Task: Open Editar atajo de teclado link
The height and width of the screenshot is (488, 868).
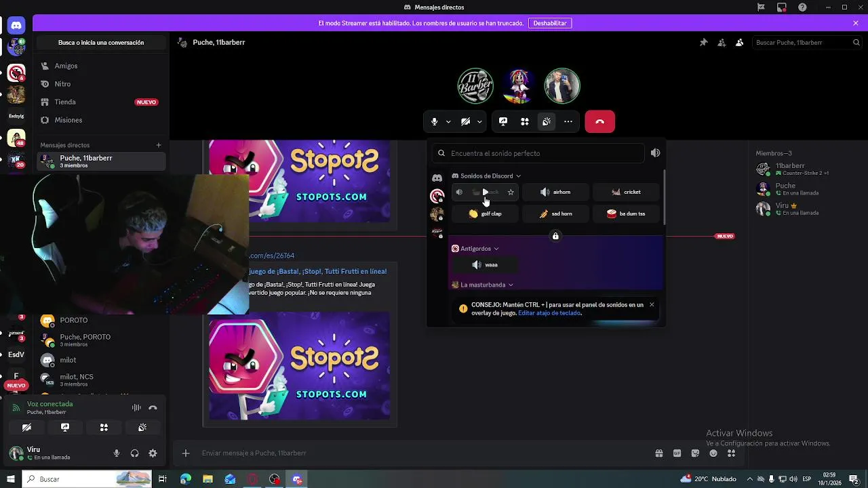Action: (549, 313)
